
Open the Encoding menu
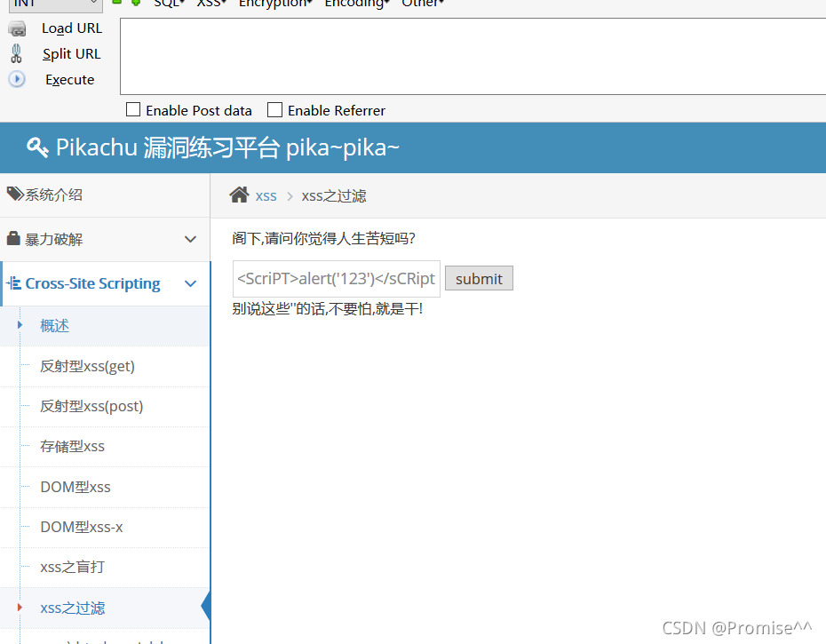pyautogui.click(x=357, y=4)
